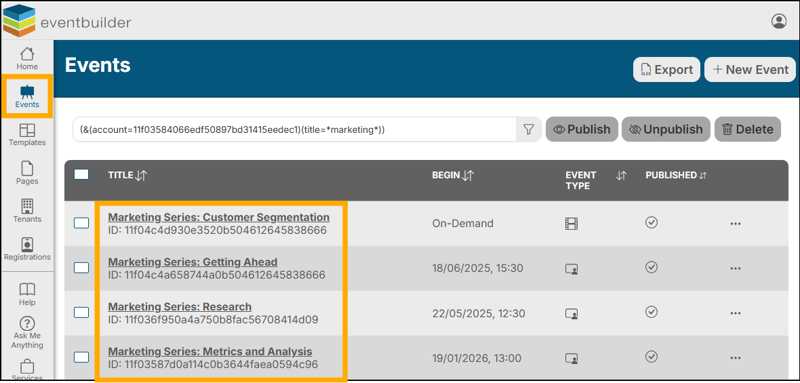This screenshot has width=800, height=383.
Task: Click the Publish button
Action: coord(582,130)
